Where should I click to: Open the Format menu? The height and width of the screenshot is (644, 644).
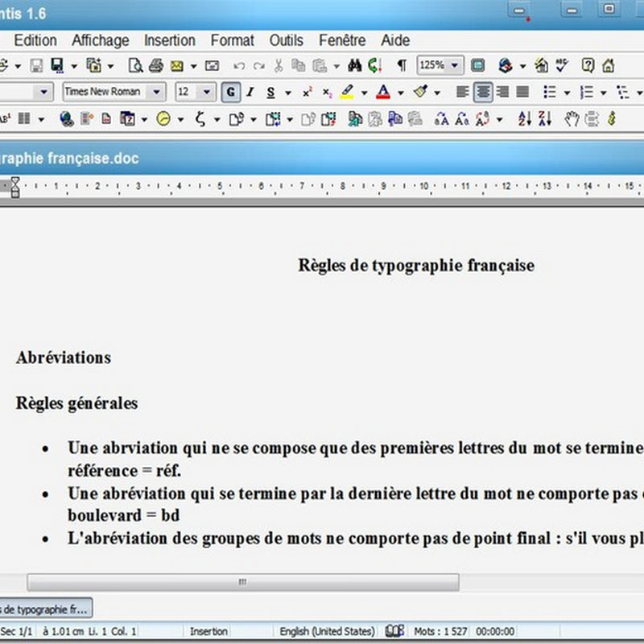pyautogui.click(x=232, y=40)
